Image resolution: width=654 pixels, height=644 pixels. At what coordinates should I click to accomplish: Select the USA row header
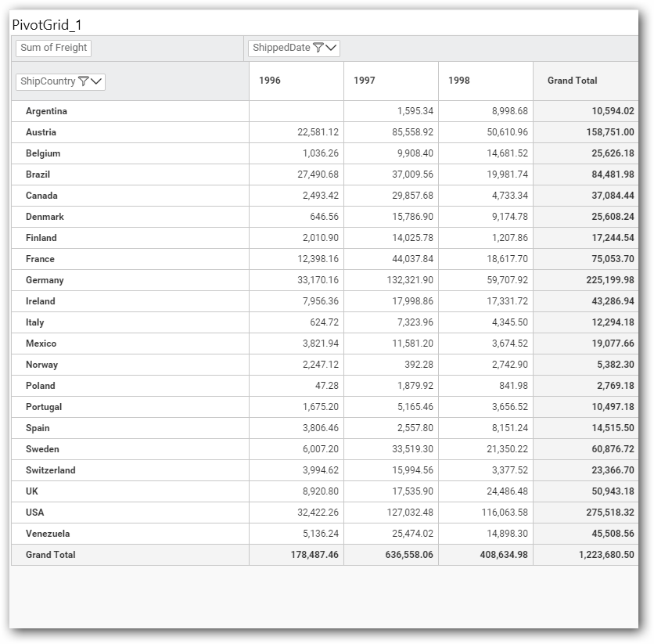[35, 513]
